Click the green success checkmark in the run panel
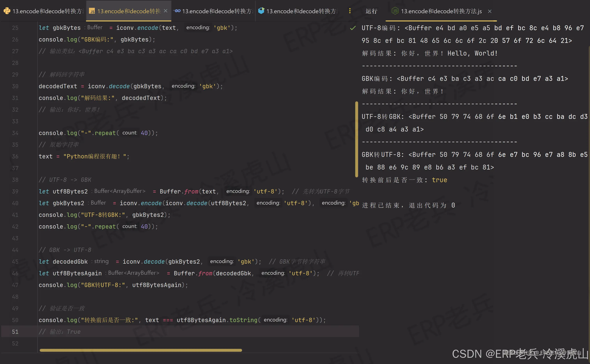 pos(352,28)
